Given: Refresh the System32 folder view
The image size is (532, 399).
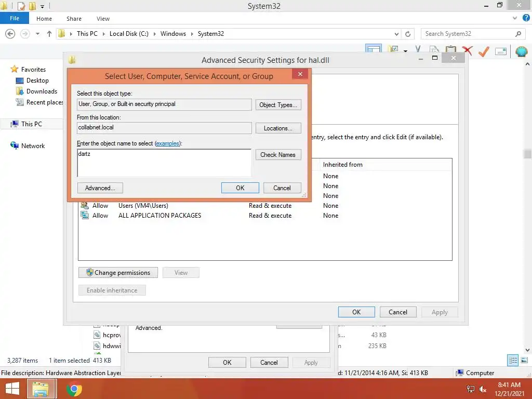Looking at the screenshot, I should click(408, 34).
